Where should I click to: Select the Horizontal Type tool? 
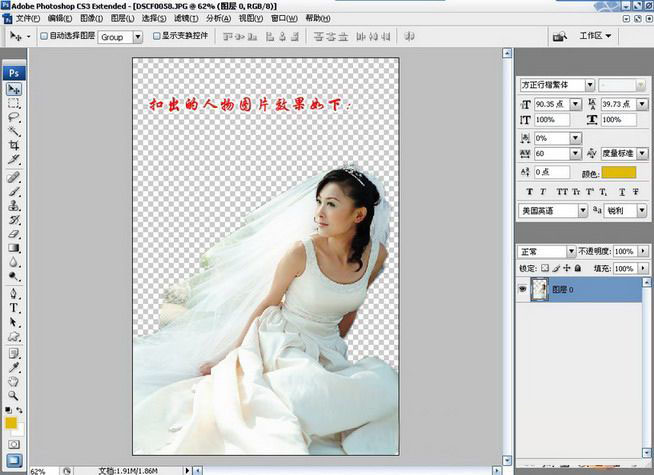point(15,308)
